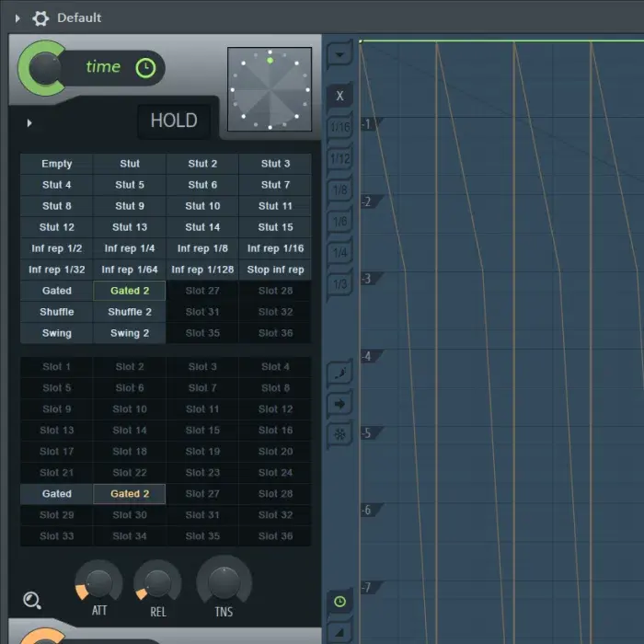Click the circular dot clock display
644x644 pixels.
click(x=270, y=89)
